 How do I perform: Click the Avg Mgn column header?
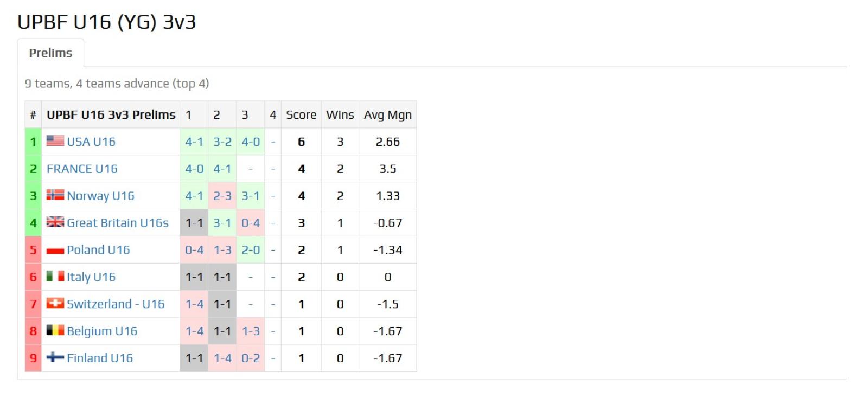[388, 115]
